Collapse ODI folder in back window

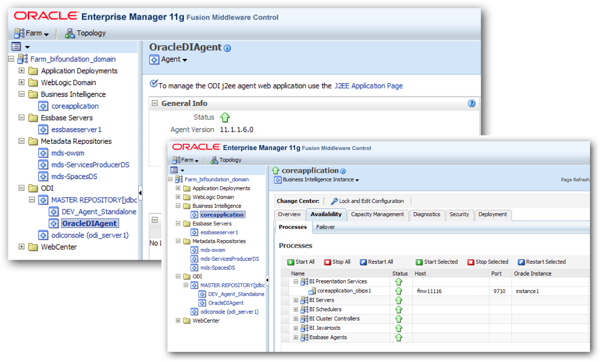coord(21,188)
